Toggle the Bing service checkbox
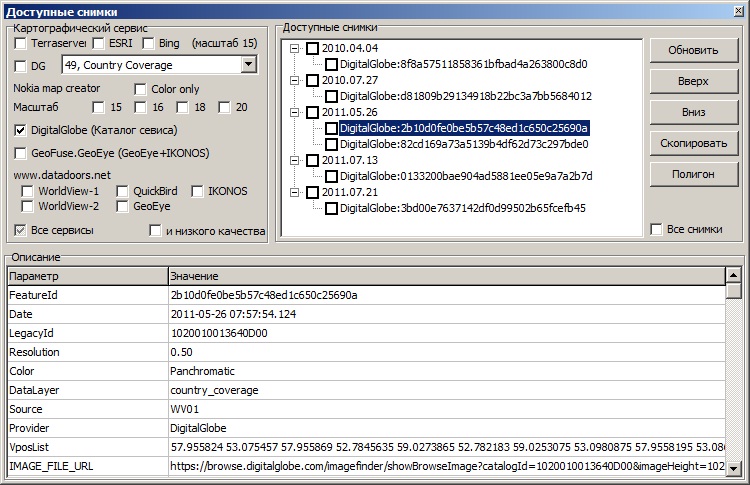Screen dimensions: 750x485 click(148, 44)
